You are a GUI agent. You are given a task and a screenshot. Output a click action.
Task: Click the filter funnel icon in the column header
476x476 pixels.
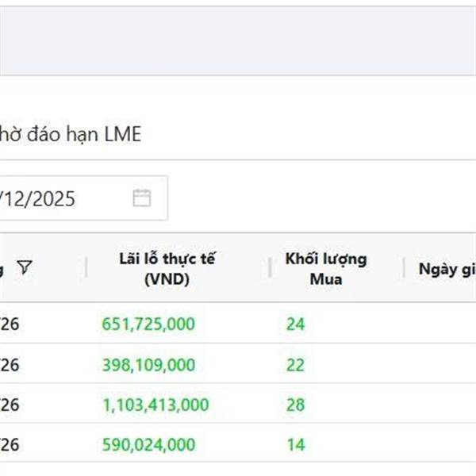coord(25,267)
